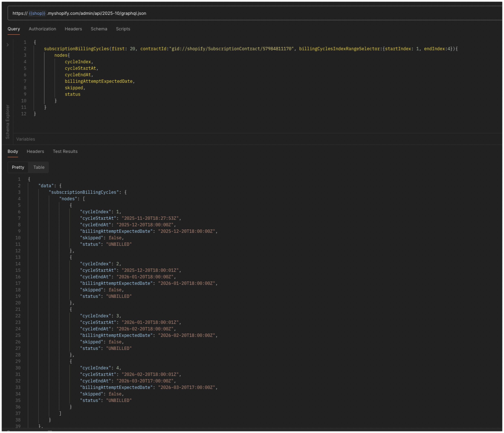This screenshot has width=504, height=433.
Task: Toggle response view to Pretty
Action: [18, 167]
